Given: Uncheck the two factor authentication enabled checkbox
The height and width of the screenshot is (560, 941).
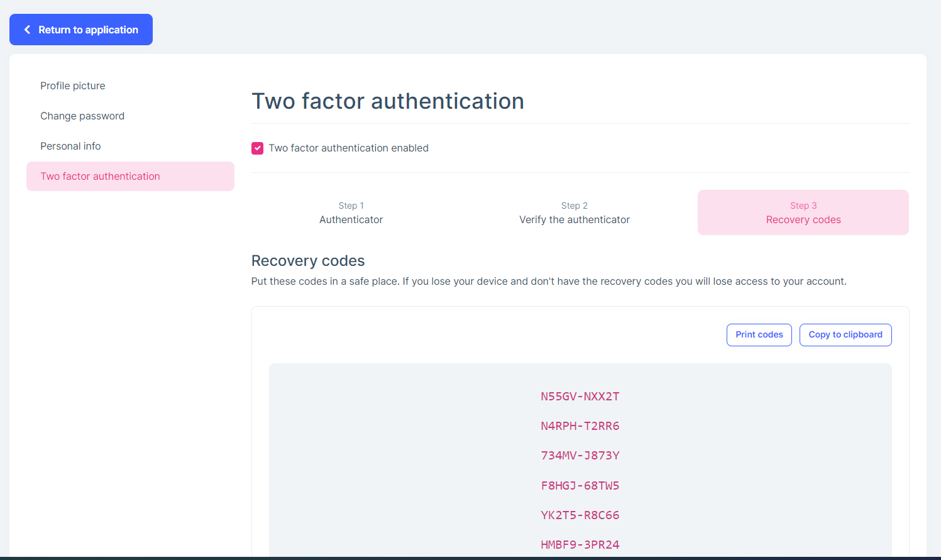Looking at the screenshot, I should 258,148.
